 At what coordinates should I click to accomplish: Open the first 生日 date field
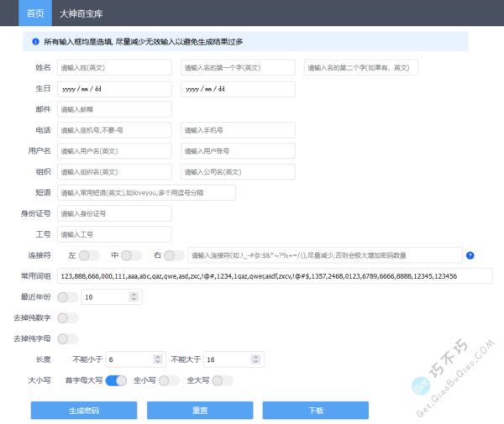coord(113,88)
